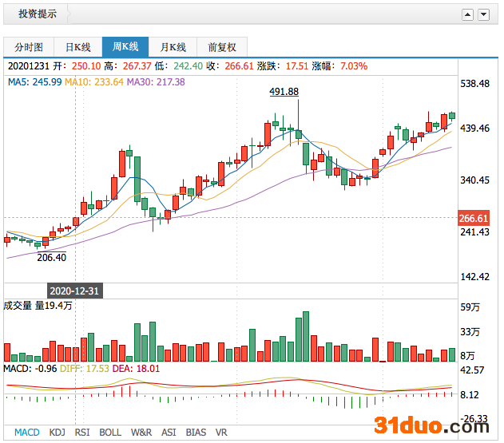Select the W&R indicator
Viewport: 504px width, 443px height.
(141, 433)
